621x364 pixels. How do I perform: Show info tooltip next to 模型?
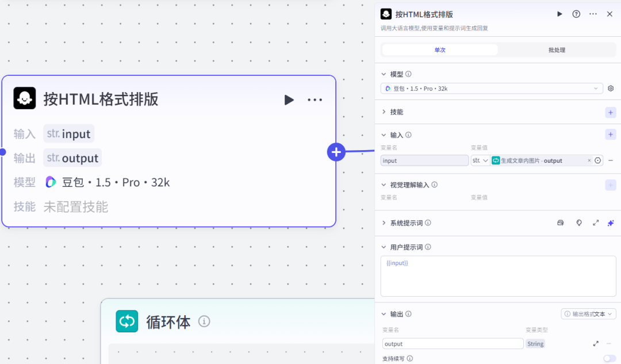(408, 74)
